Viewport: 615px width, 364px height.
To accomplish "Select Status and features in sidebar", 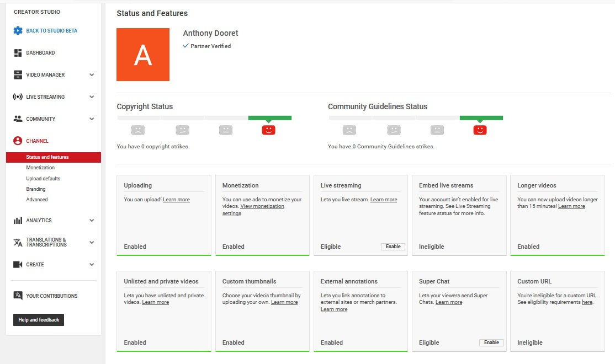I will coord(54,157).
